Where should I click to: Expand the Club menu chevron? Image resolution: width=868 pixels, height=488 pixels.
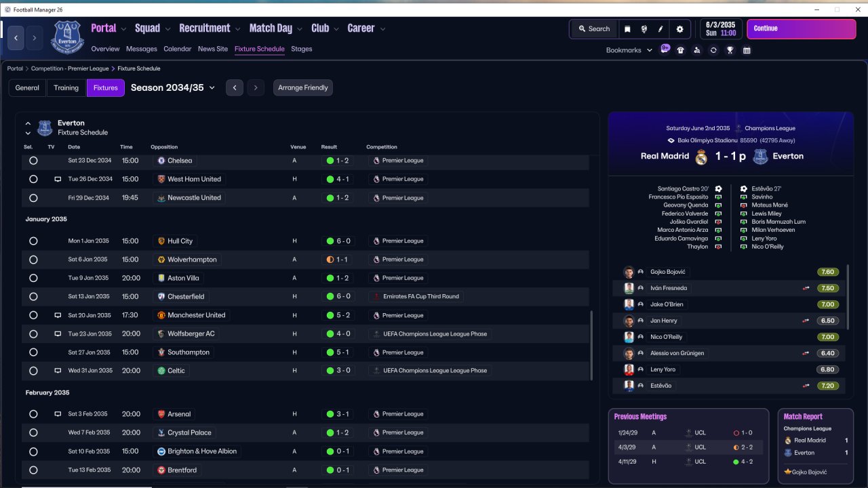(x=336, y=29)
